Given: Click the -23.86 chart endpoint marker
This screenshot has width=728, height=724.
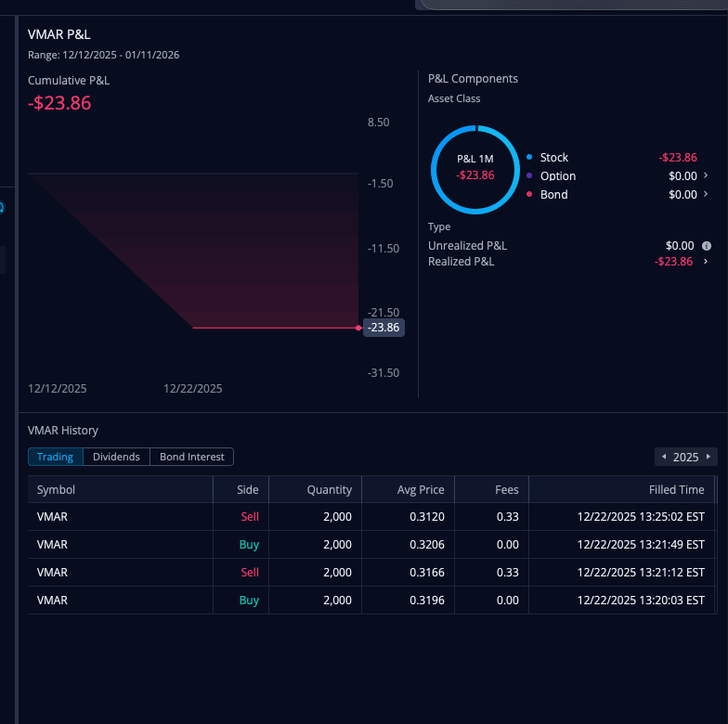Looking at the screenshot, I should [358, 329].
